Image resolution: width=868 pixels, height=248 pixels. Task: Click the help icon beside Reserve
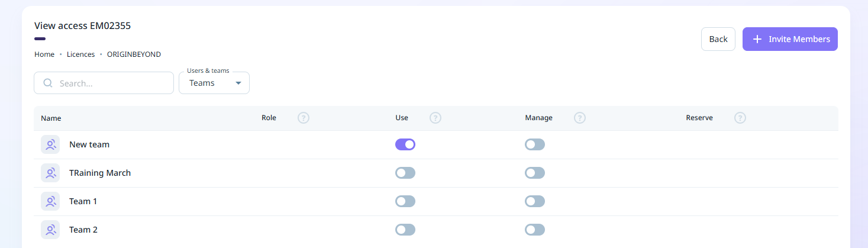point(740,118)
